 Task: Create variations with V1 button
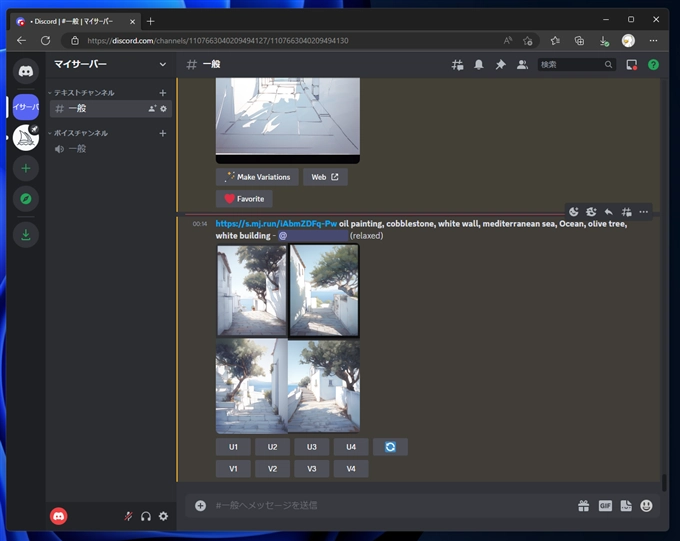click(233, 469)
